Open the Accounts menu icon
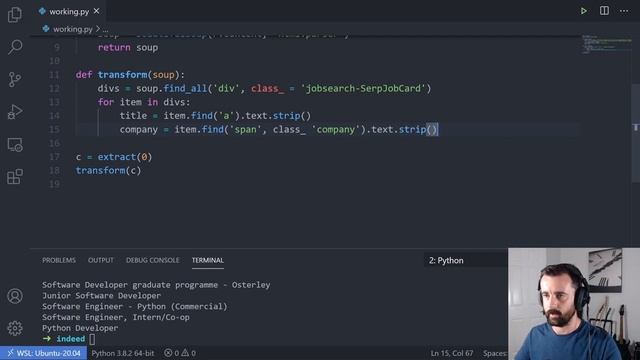 pyautogui.click(x=15, y=296)
